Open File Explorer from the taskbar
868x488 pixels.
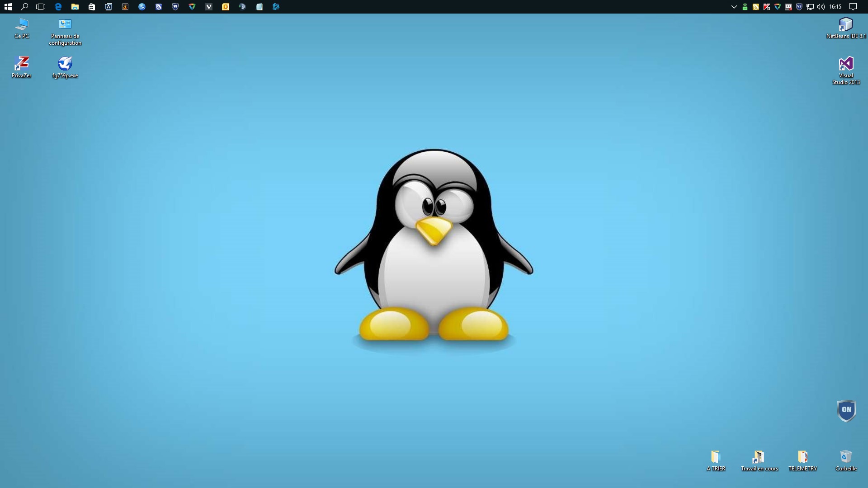click(75, 7)
